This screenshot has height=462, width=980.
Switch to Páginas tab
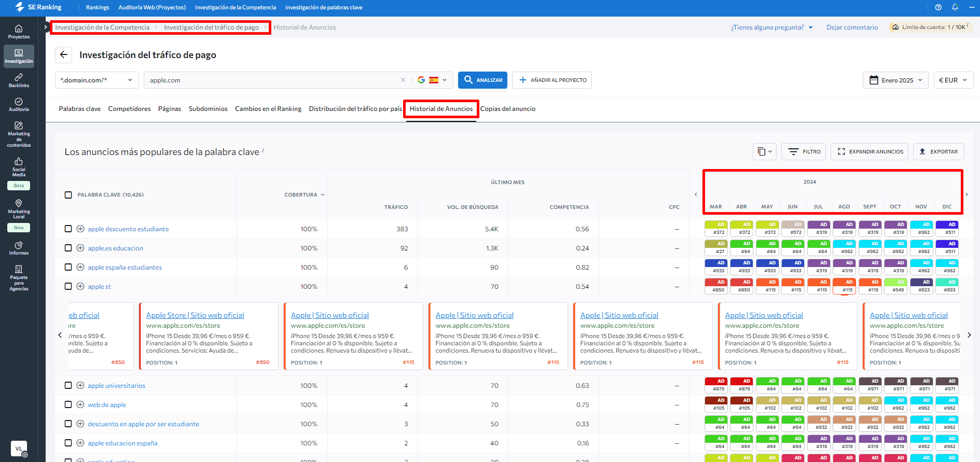point(170,109)
